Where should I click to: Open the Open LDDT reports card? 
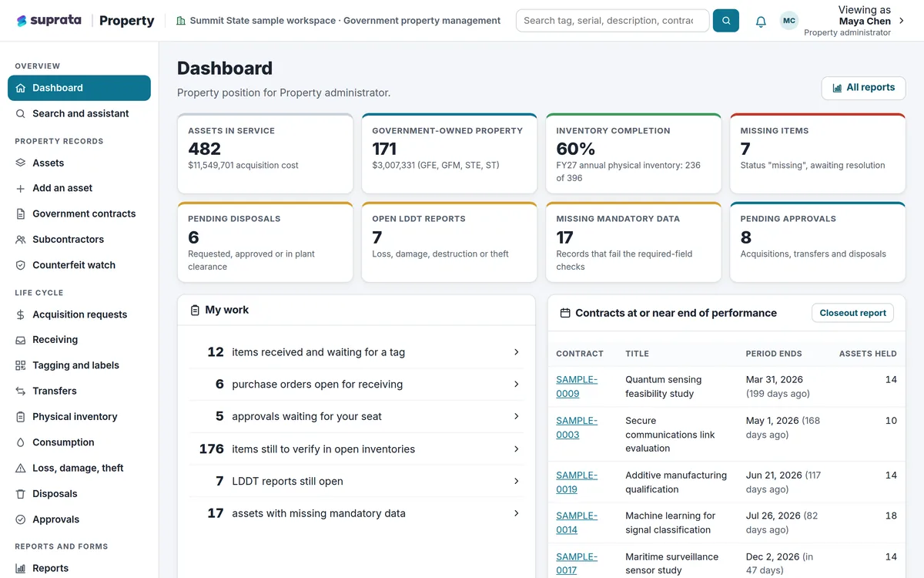(x=450, y=242)
